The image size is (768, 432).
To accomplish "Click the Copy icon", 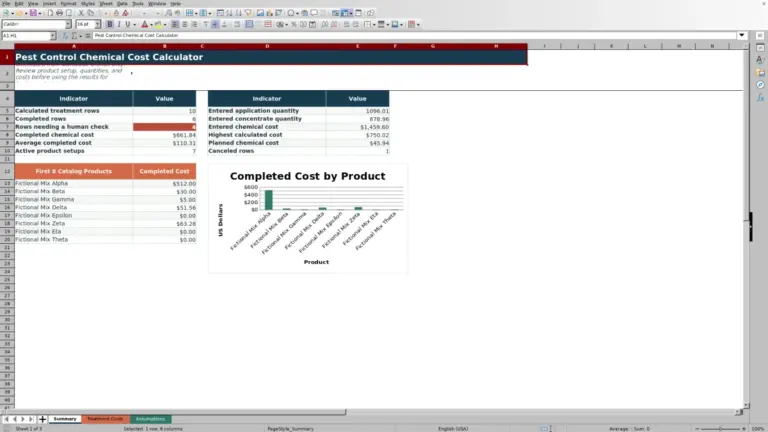I will pyautogui.click(x=91, y=13).
